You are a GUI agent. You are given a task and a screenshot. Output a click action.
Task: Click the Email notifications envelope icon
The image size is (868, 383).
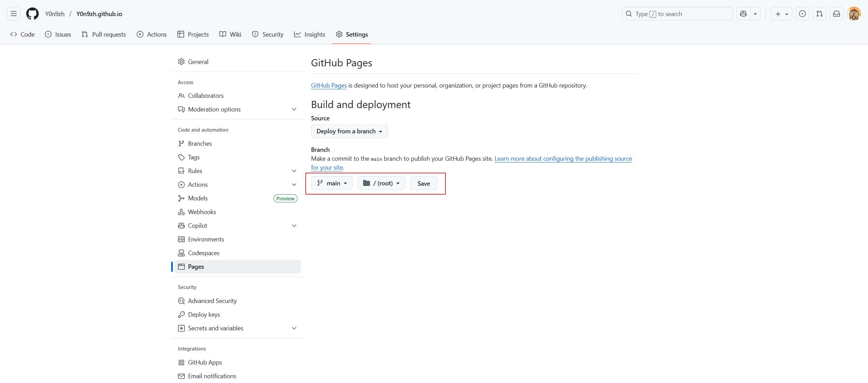[x=181, y=376]
